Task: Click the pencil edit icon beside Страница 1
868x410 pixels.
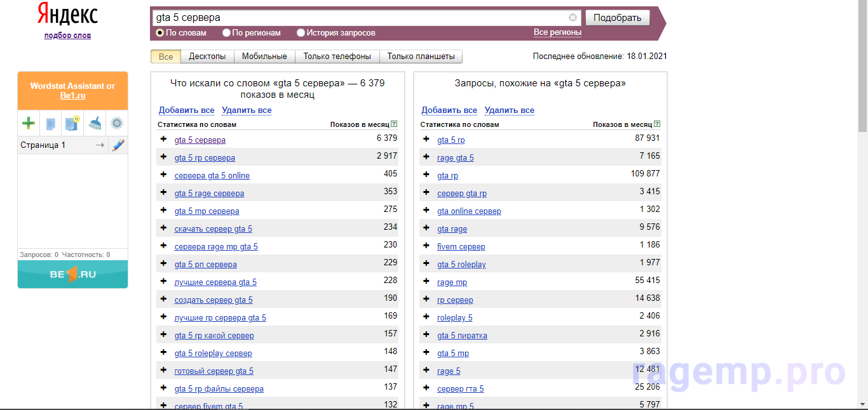Action: click(x=118, y=145)
